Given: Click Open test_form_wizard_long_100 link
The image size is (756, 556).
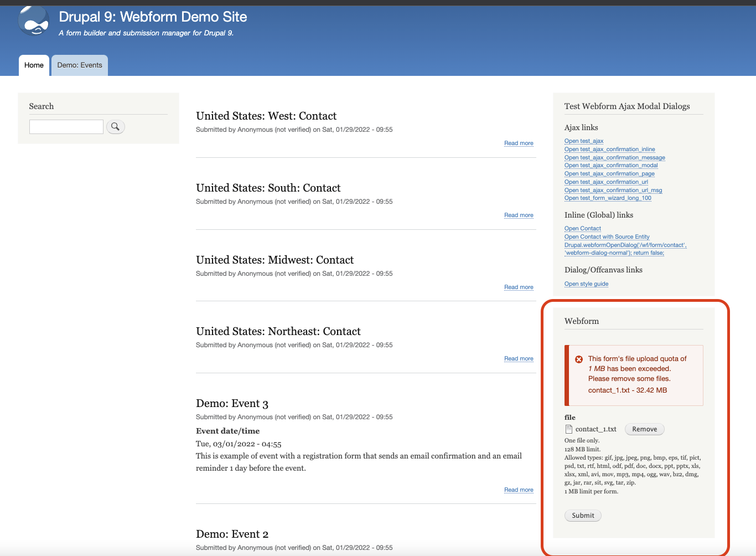Looking at the screenshot, I should click(608, 198).
